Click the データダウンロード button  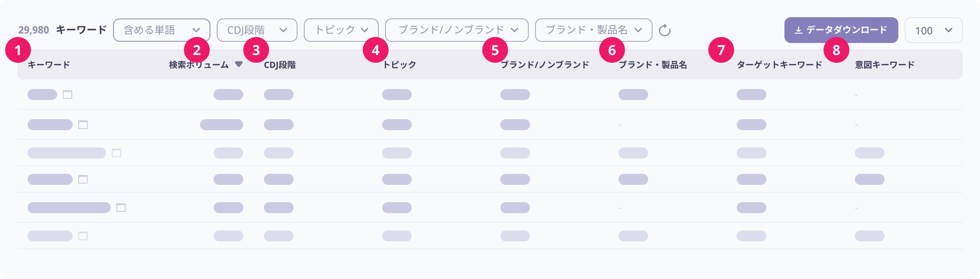[841, 30]
